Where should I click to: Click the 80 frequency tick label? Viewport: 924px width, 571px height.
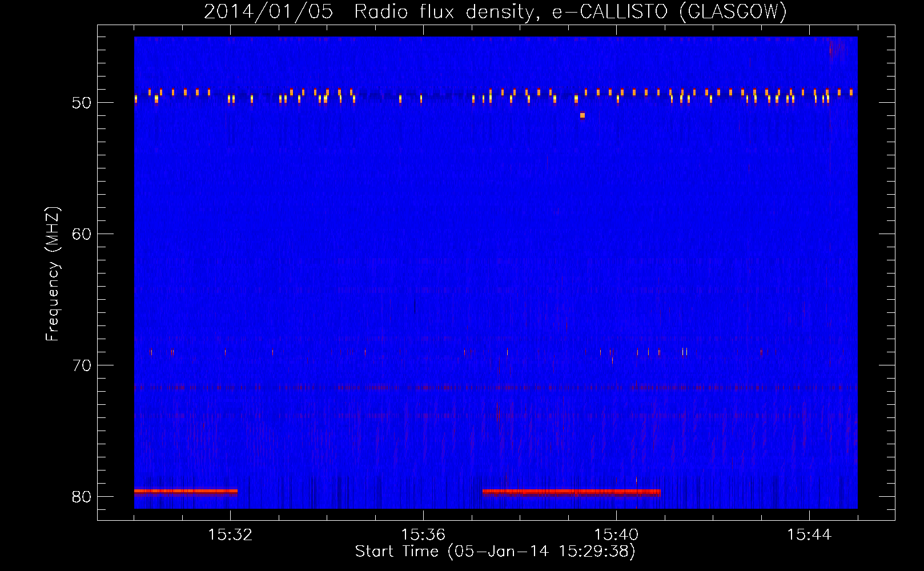pos(82,497)
